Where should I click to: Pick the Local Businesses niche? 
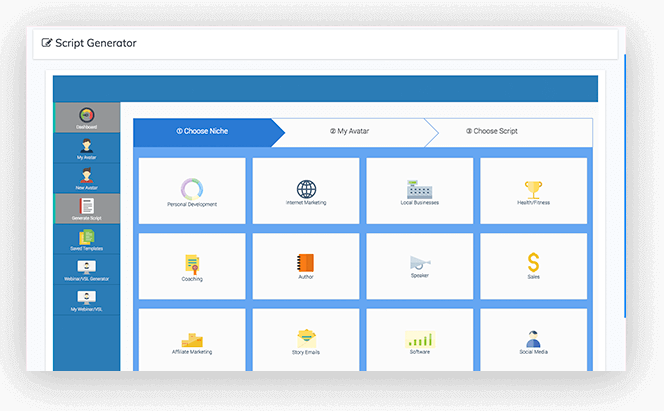point(419,191)
